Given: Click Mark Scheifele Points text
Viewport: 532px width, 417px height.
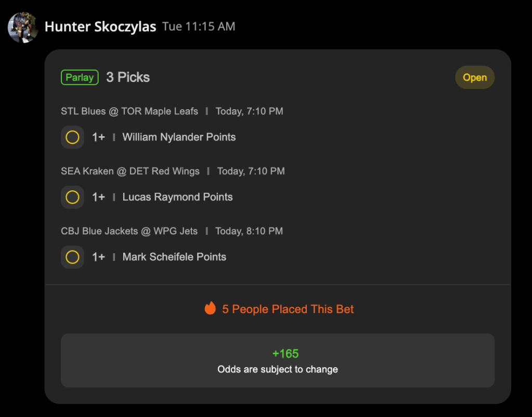Looking at the screenshot, I should click(174, 257).
